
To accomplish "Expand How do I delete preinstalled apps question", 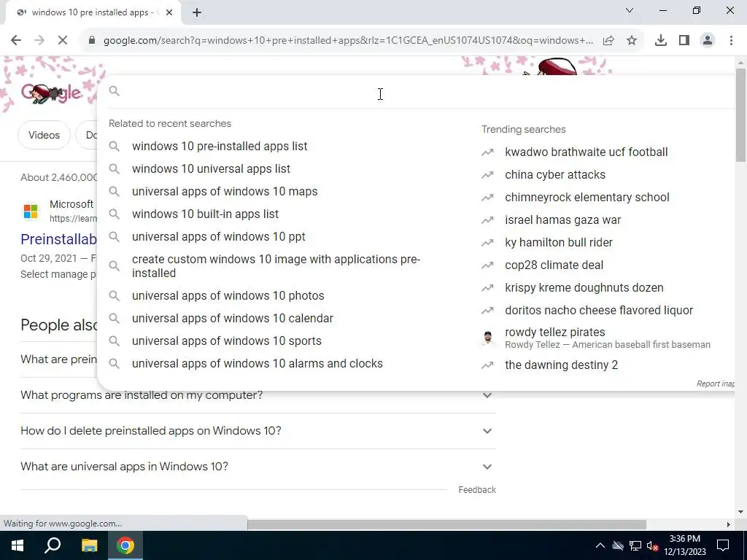I will click(258, 431).
